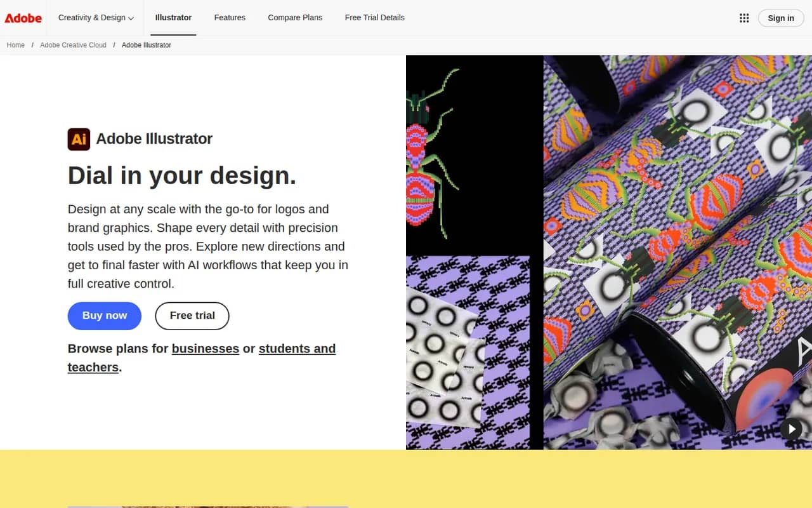
Task: Follow the businesses plans link
Action: click(206, 349)
